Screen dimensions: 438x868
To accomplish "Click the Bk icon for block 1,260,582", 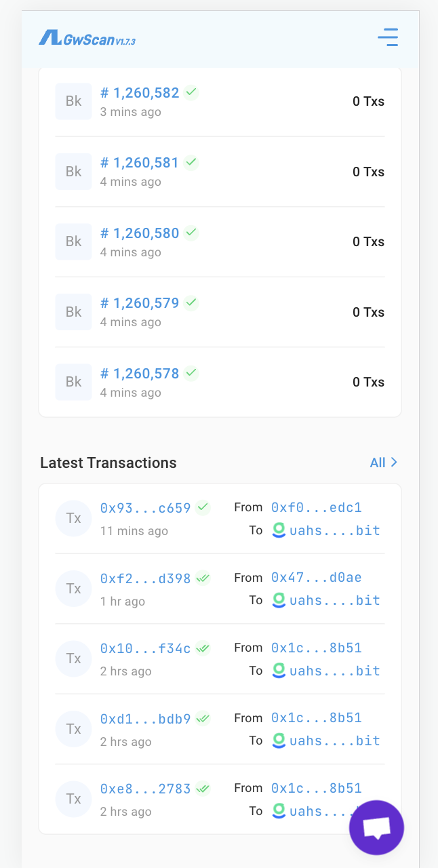I will 73,100.
